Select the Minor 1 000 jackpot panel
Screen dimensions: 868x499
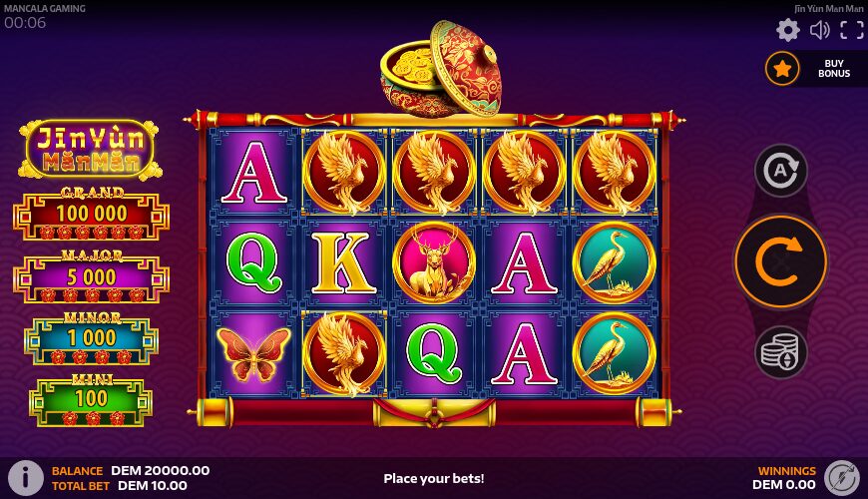[x=92, y=338]
